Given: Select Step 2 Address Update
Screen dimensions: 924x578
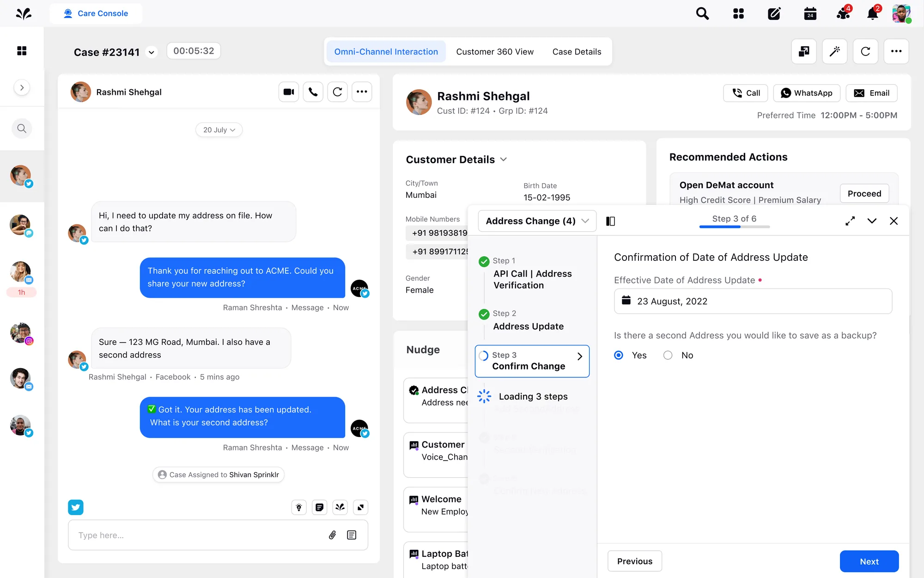Looking at the screenshot, I should click(x=528, y=320).
